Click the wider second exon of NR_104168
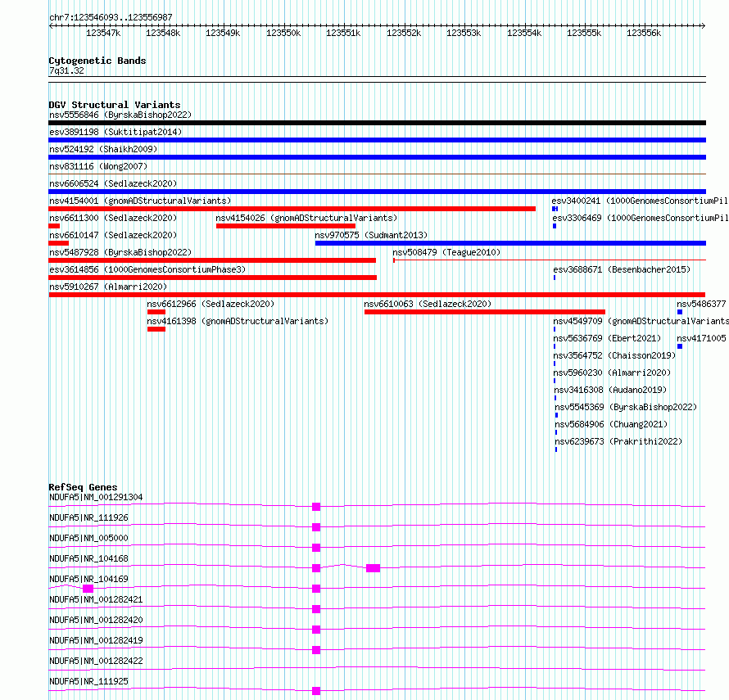 tap(373, 568)
